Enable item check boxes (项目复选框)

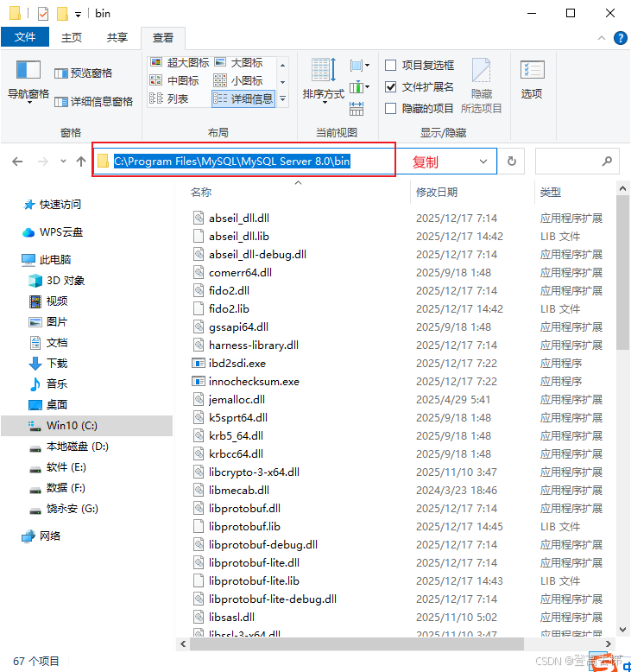(x=390, y=65)
